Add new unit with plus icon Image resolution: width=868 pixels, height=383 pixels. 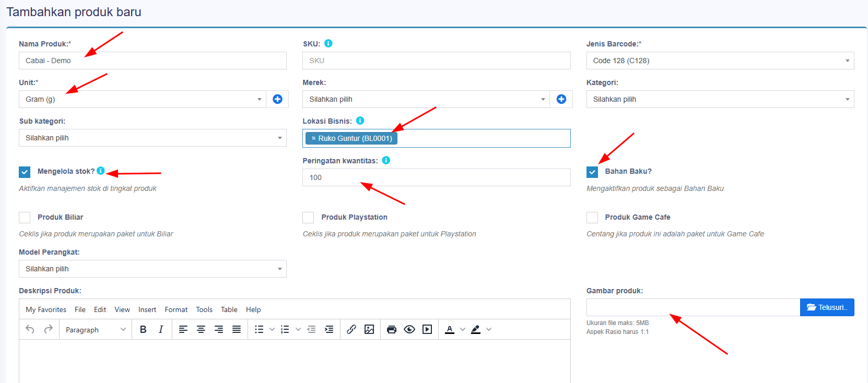click(277, 99)
